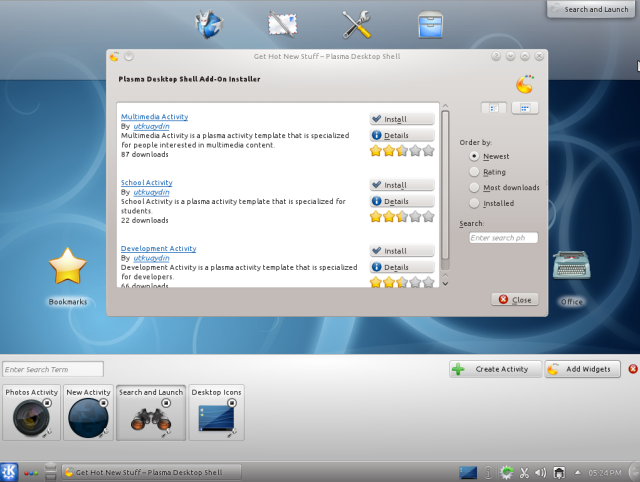The width and height of the screenshot is (640, 482).
Task: Open utkuaydin author link under Multimedia Activity
Action: pos(151,127)
